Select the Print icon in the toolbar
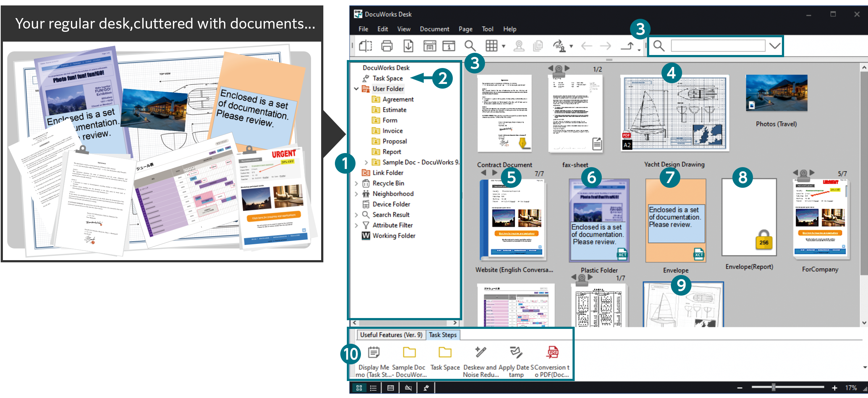 click(x=386, y=46)
